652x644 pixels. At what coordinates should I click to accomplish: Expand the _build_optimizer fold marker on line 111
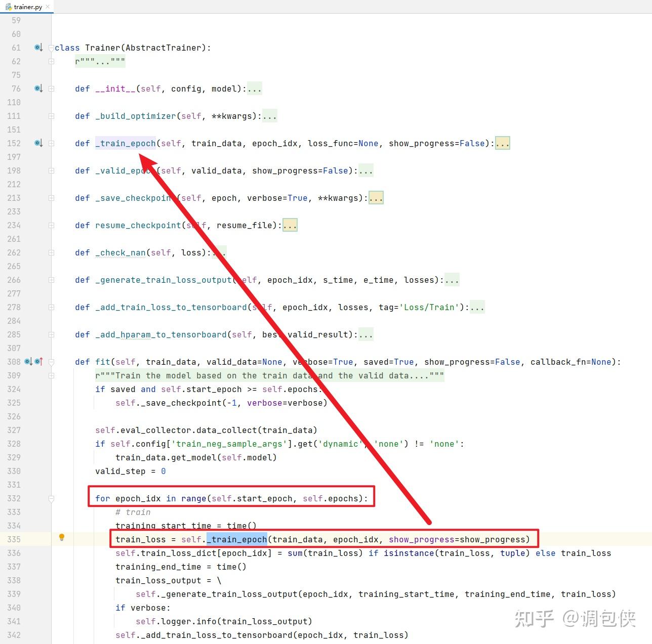coord(51,116)
